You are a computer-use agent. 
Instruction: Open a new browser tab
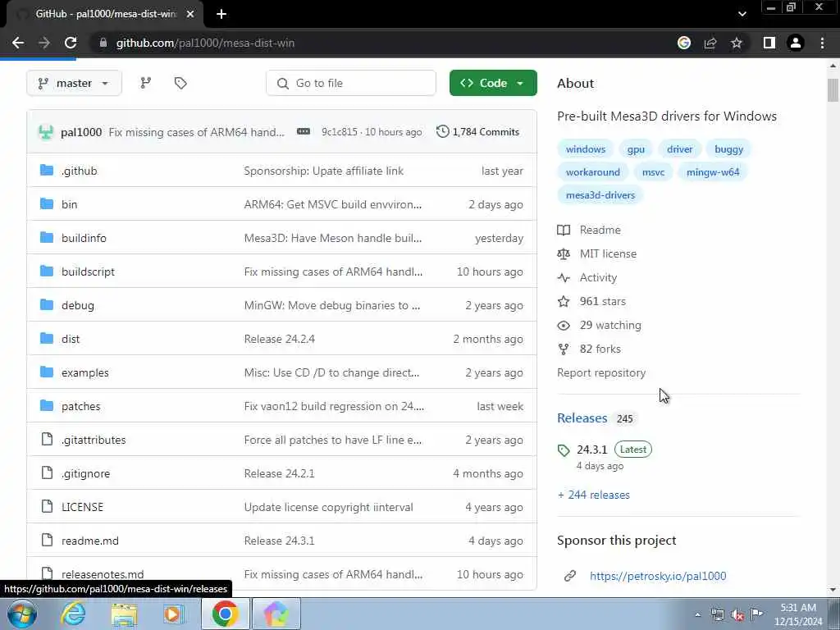(x=221, y=14)
